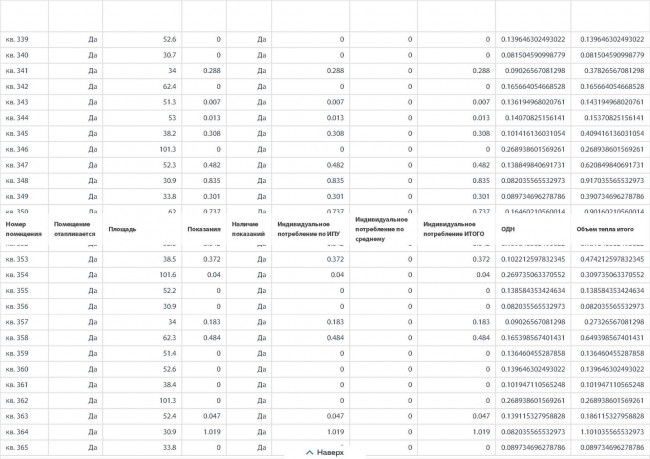Click 'Индивидуальное потребление по среднему' header

coord(381,229)
